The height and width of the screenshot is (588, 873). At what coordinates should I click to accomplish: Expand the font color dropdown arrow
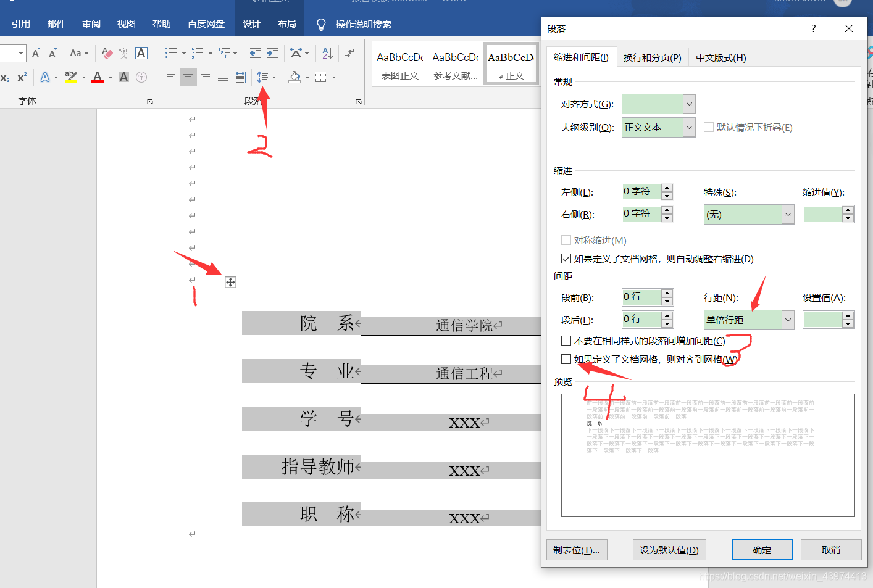(x=111, y=77)
